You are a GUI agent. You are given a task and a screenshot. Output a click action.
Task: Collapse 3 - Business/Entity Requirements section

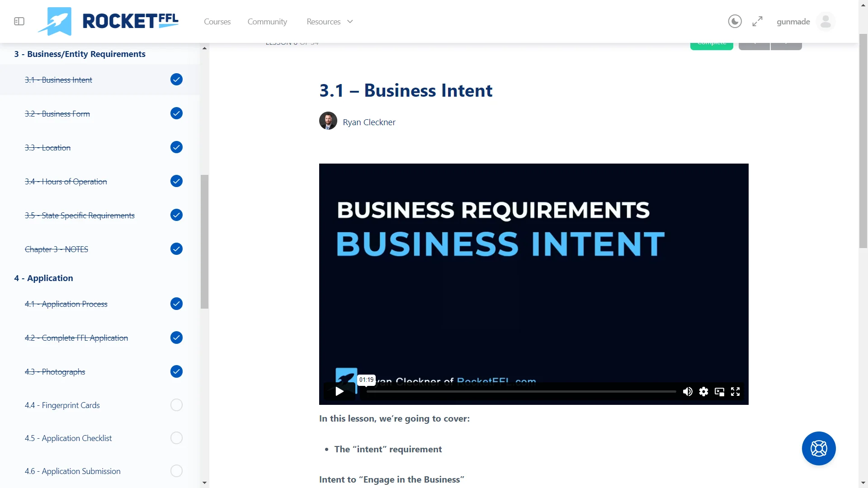click(80, 54)
